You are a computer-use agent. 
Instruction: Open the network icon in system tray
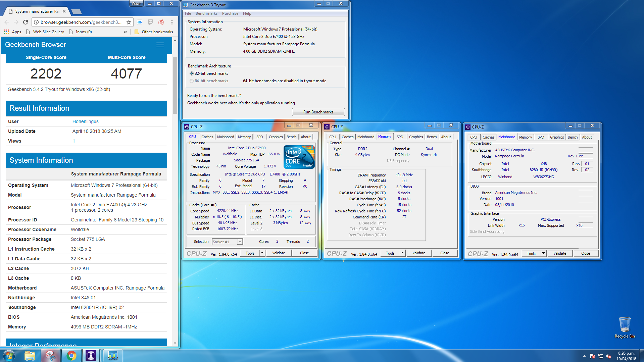click(x=601, y=356)
